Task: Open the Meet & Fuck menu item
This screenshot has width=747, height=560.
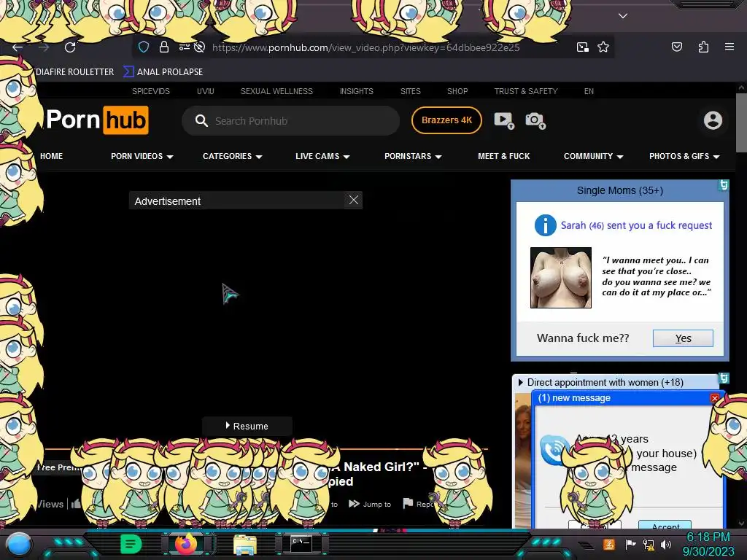Action: [503, 156]
